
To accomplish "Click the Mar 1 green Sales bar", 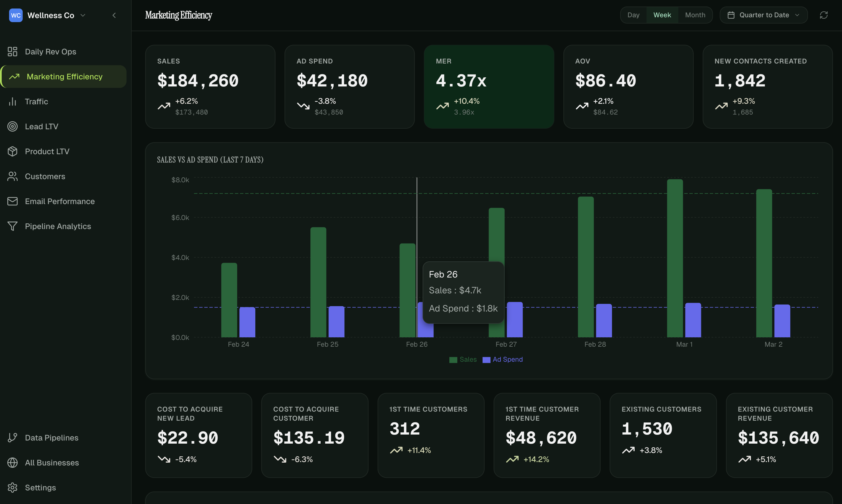I will pos(675,259).
